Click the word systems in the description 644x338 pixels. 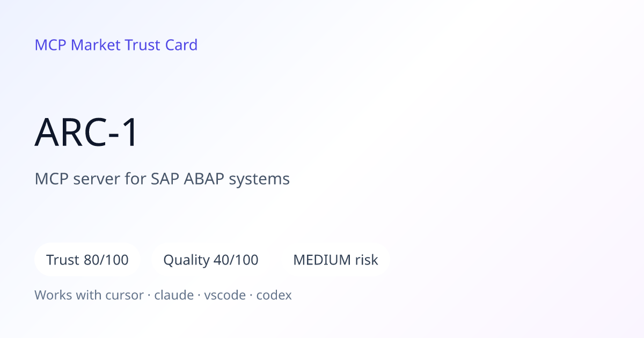pos(260,180)
